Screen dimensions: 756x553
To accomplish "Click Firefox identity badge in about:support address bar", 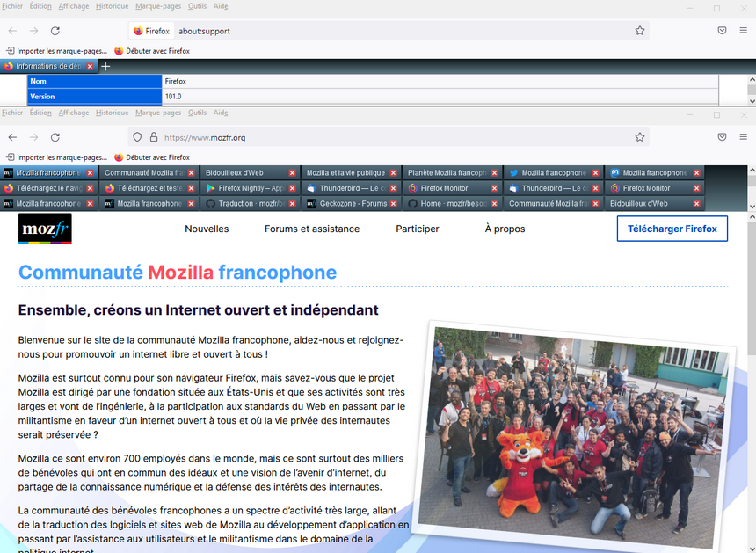I will 152,31.
